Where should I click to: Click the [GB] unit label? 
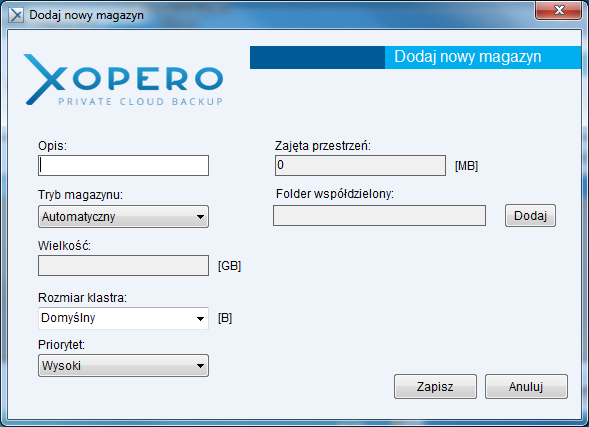(x=229, y=266)
